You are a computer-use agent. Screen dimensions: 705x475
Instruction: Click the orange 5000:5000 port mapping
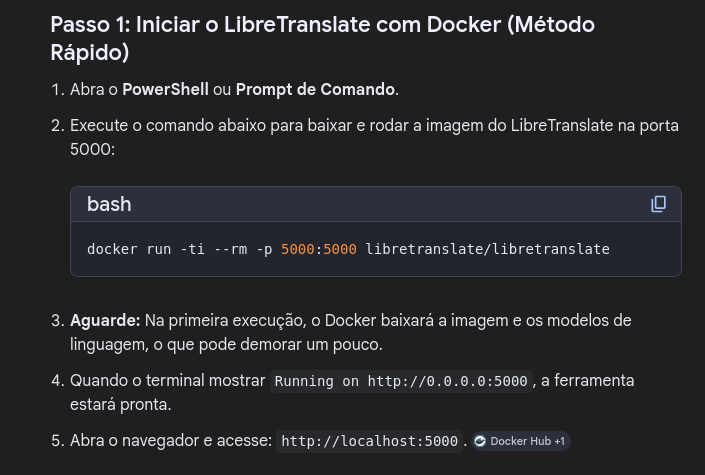click(x=319, y=249)
